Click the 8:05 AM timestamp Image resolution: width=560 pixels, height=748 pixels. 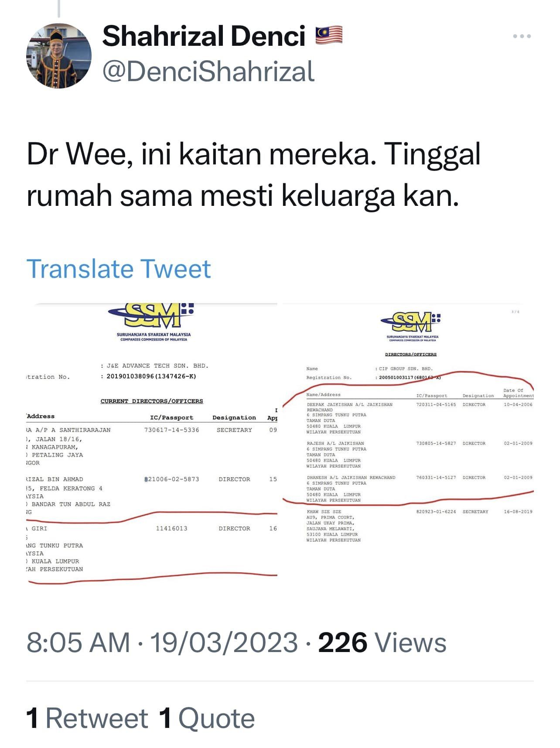[x=79, y=642]
